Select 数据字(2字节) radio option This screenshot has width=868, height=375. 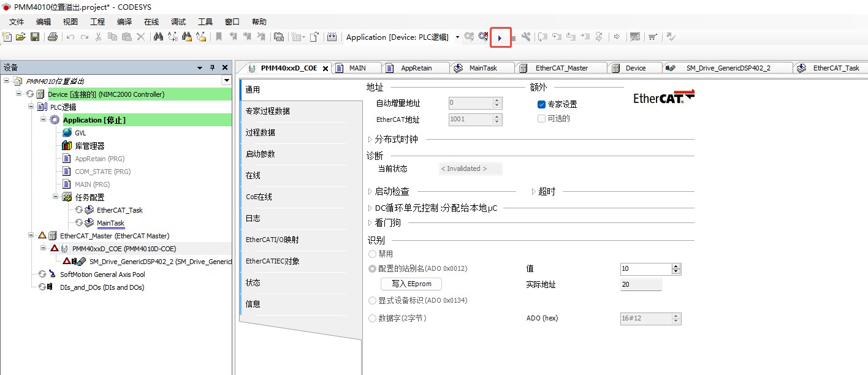(x=371, y=318)
